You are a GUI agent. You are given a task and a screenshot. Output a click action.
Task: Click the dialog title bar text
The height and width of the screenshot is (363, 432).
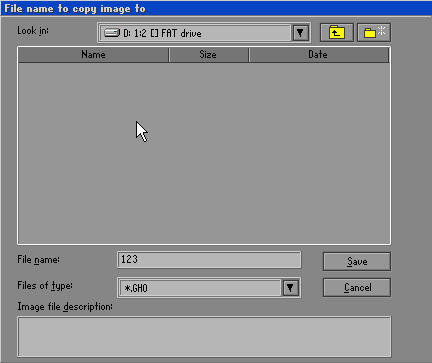coord(75,8)
